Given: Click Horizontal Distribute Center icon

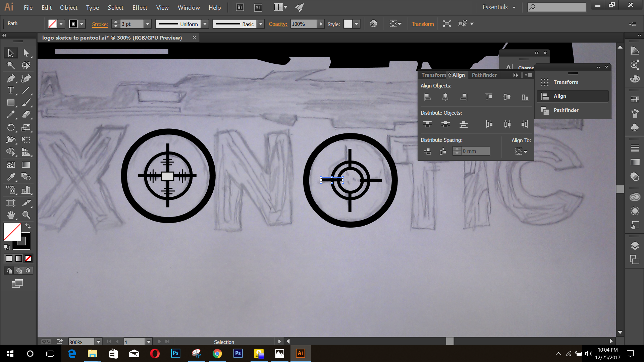Looking at the screenshot, I should coord(507,124).
